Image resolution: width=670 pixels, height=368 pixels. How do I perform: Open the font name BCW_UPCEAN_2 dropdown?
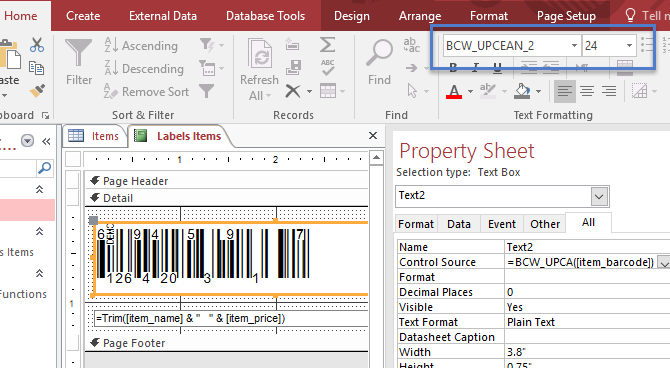click(x=574, y=45)
